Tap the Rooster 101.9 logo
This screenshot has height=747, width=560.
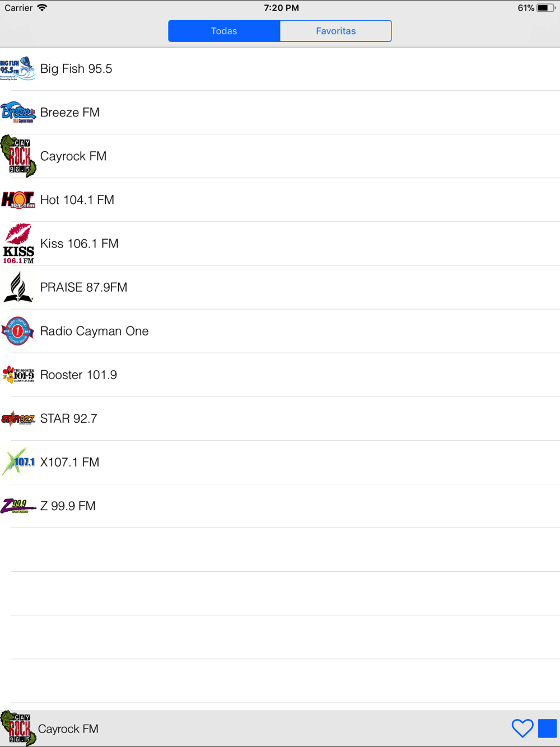18,375
